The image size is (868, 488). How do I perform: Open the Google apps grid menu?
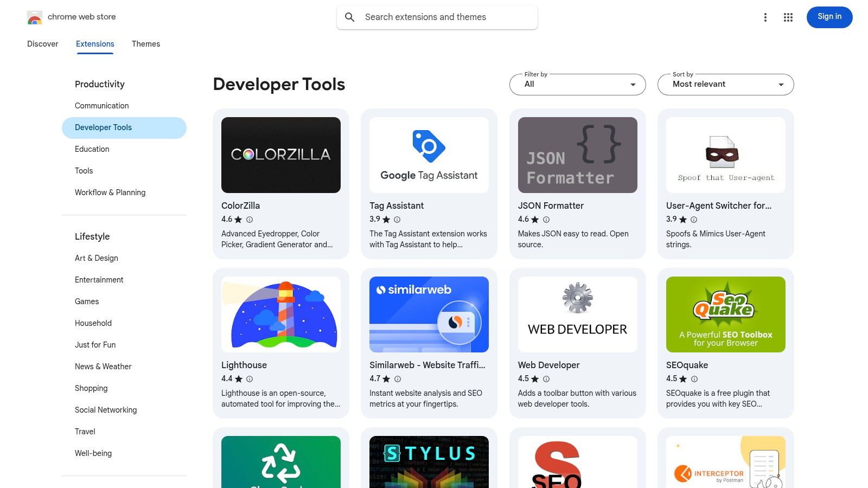point(788,17)
